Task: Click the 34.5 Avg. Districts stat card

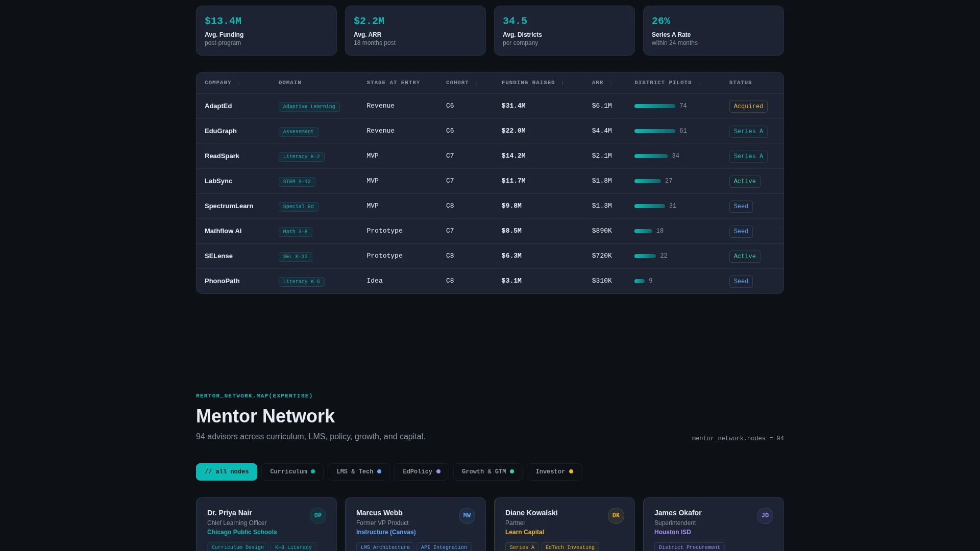Action: pos(565,31)
